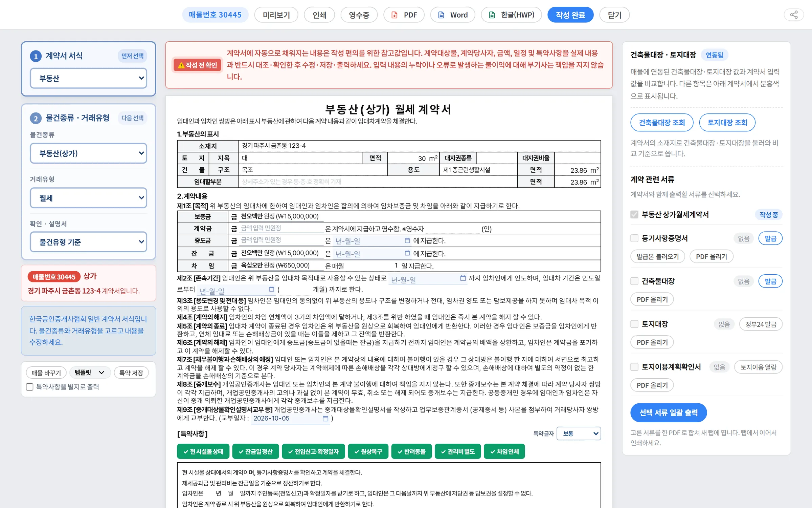Toggle the 잔금일 정산 clause chip
The height and width of the screenshot is (508, 812).
[255, 451]
